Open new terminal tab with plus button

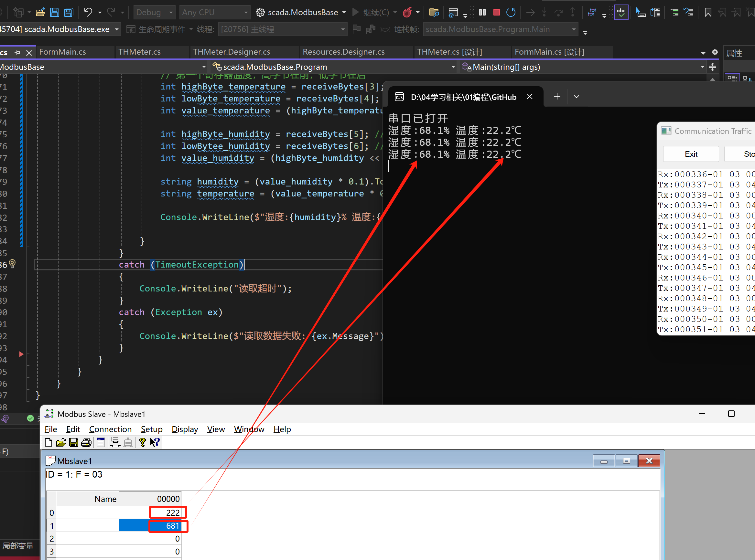(x=557, y=97)
